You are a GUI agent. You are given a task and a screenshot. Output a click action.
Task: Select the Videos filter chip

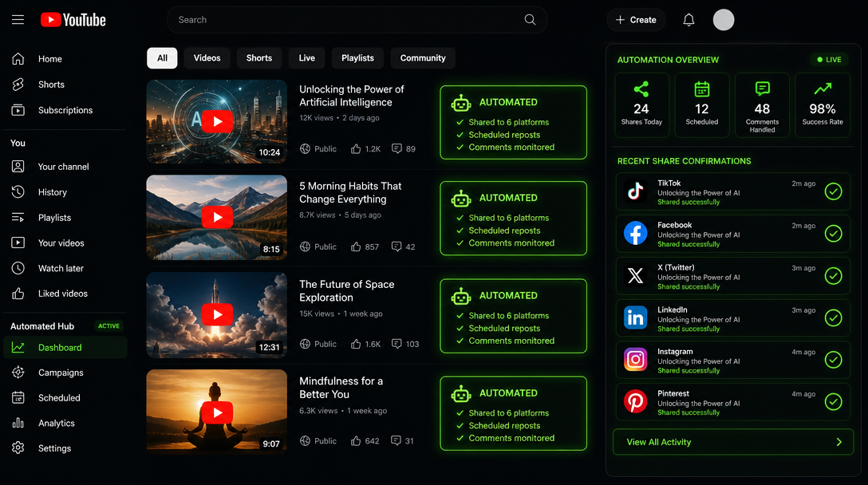[x=207, y=58]
